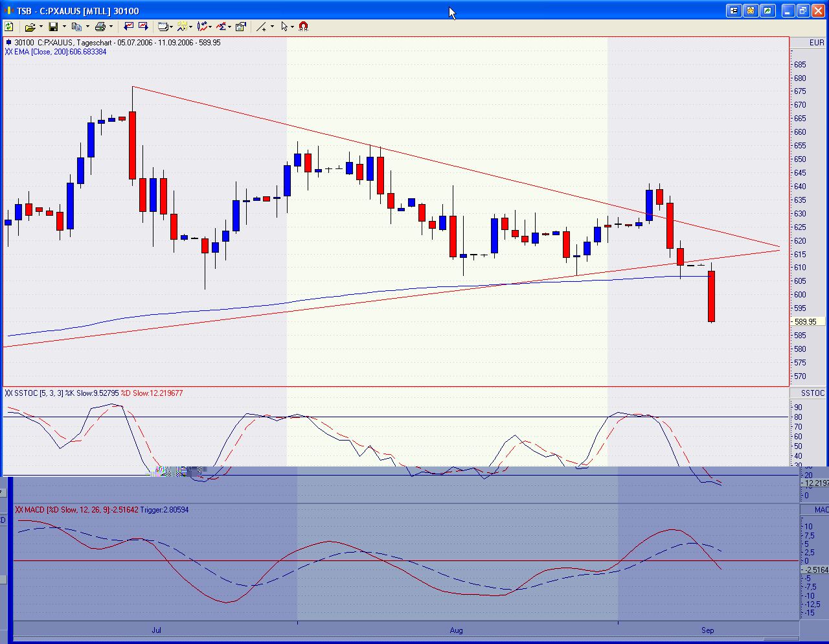Toggle the red magnet snap tool

(x=303, y=27)
